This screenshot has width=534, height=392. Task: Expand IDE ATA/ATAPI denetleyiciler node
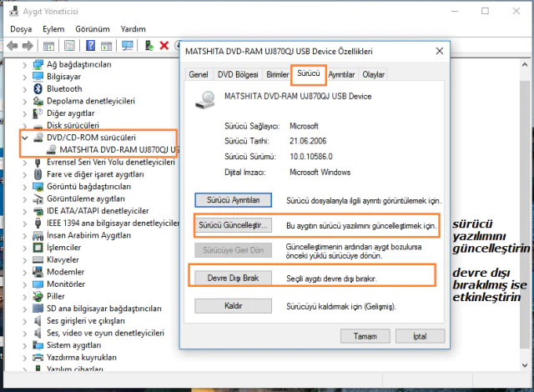click(24, 211)
